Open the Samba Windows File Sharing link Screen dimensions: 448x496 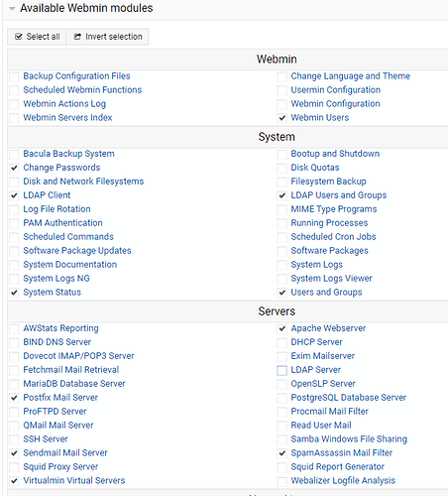[349, 439]
